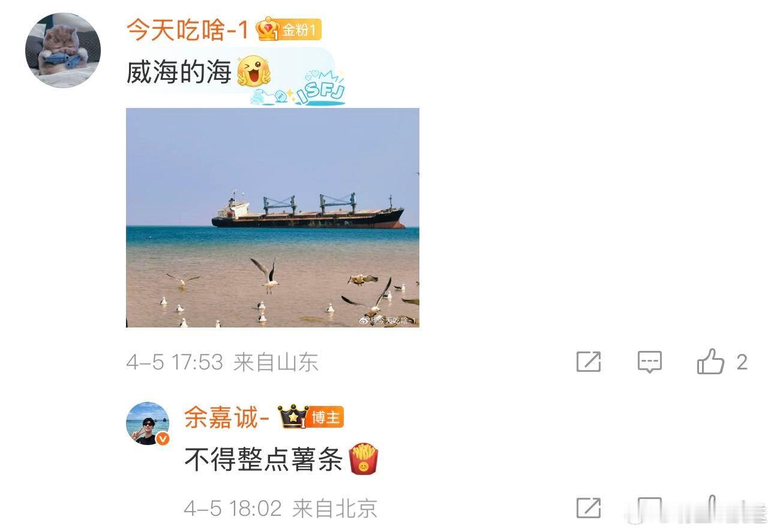Viewport: 774px width, 532px height.
Task: Open the cat avatar of 今天吃啥-1
Action: pos(63,50)
